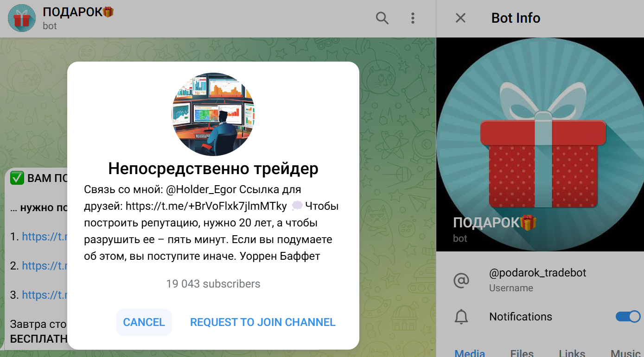Click the trader channel avatar image

(x=213, y=114)
